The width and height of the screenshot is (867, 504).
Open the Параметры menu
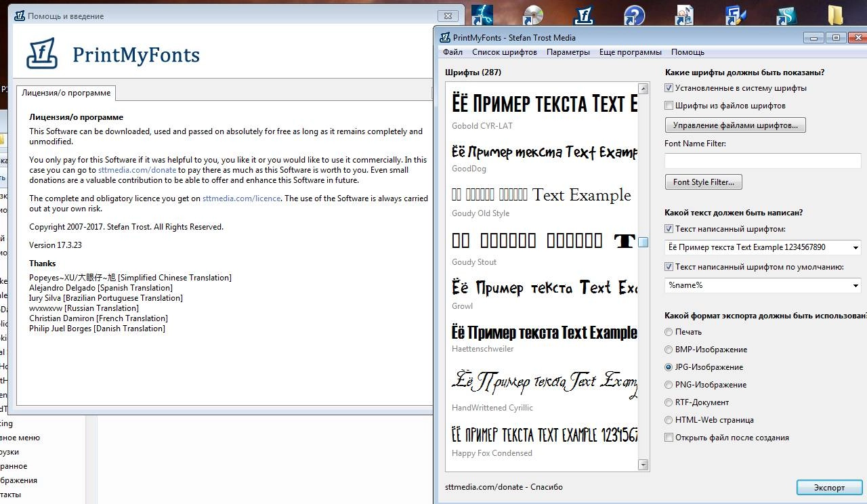tap(568, 52)
